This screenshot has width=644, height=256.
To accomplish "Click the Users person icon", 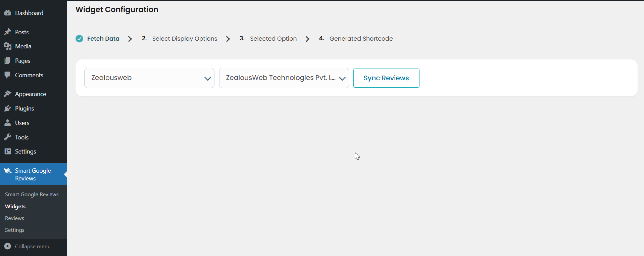I will tap(8, 123).
